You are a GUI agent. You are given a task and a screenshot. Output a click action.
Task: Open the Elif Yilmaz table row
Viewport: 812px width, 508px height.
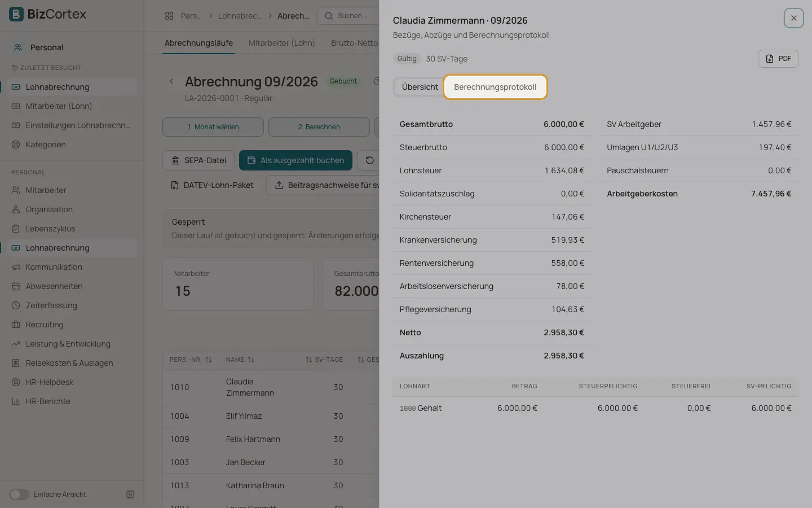(271, 416)
